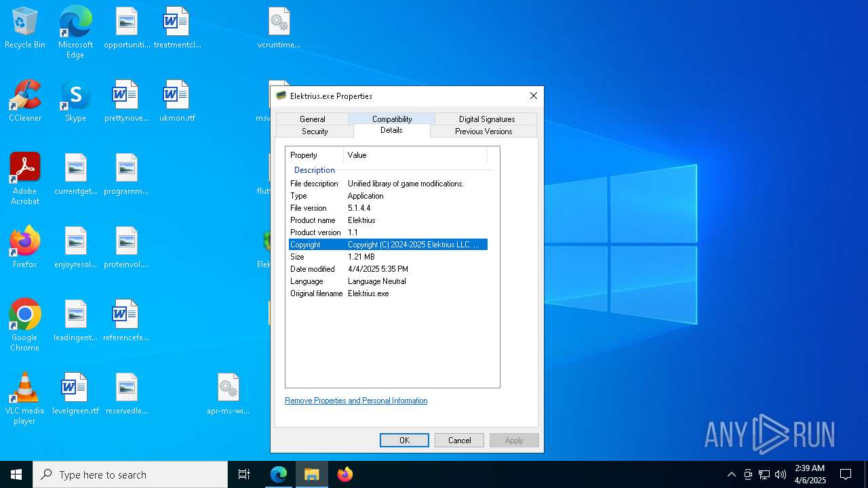Open Google Chrome desktop shortcut
Viewport: 868px width, 488px height.
click(25, 325)
